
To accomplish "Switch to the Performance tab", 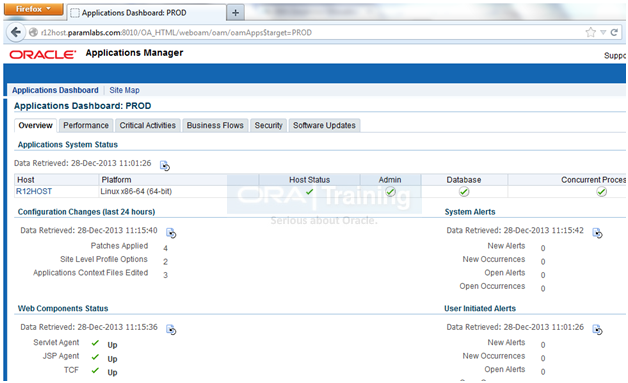I will (x=86, y=125).
